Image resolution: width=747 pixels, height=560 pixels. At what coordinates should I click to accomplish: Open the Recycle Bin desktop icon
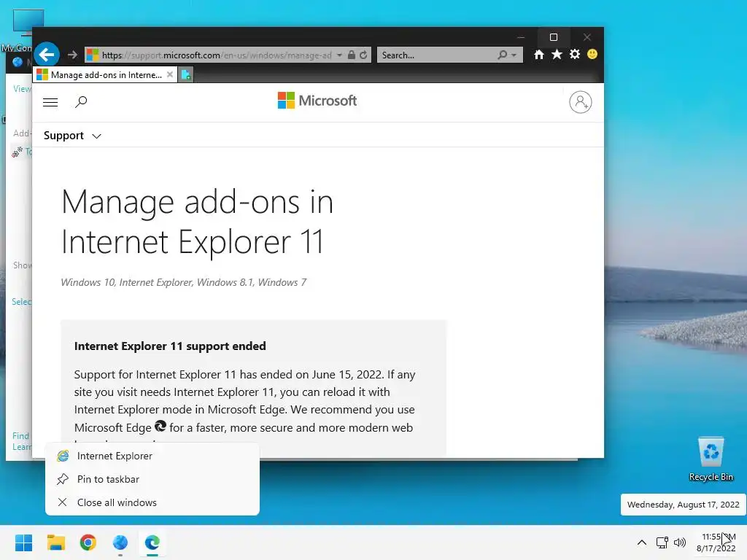[711, 459]
